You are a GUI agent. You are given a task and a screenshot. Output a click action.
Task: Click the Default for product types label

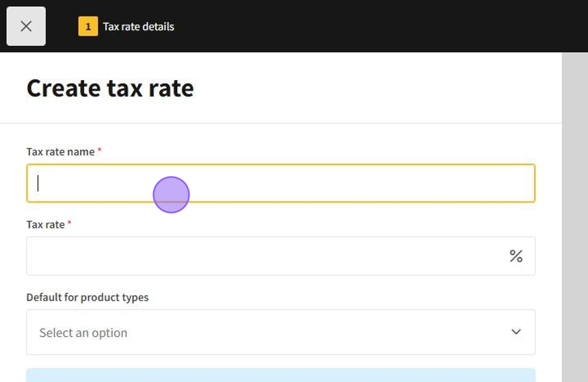(x=88, y=297)
